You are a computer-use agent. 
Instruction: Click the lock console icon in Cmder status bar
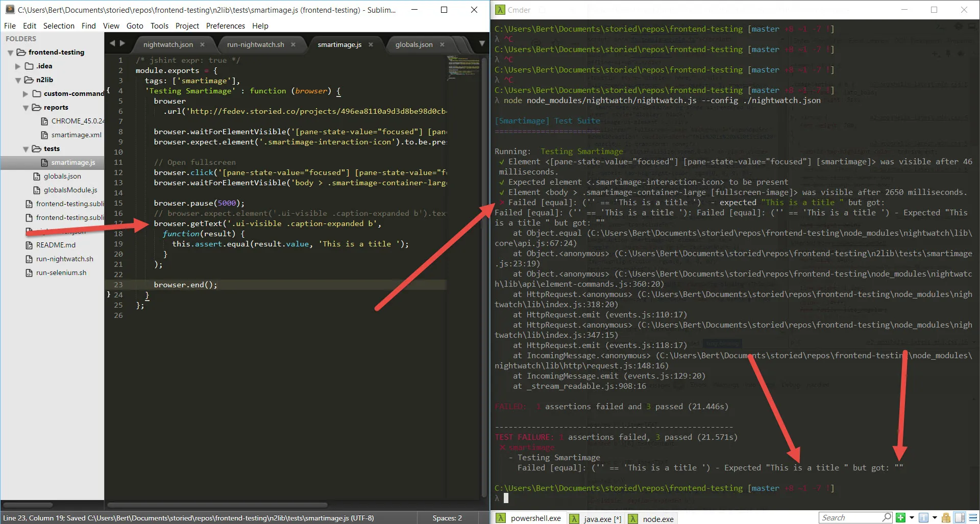click(x=946, y=517)
